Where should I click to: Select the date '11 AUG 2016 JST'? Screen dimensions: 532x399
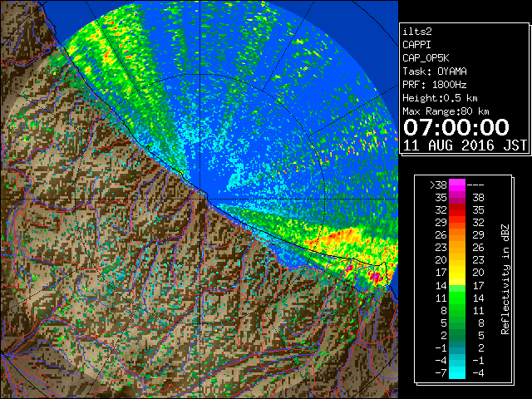[x=465, y=145]
